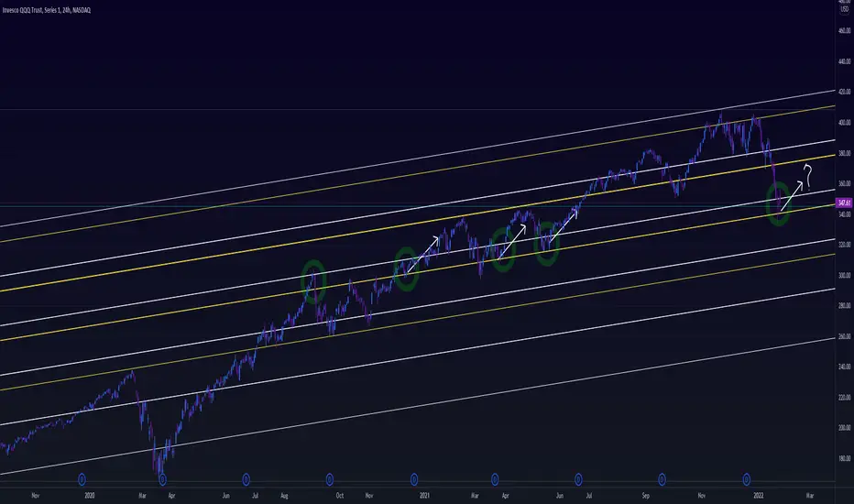Click the dividend marker just after Sep 2021
Image resolution: width=854 pixels, height=504 pixels.
click(x=662, y=479)
